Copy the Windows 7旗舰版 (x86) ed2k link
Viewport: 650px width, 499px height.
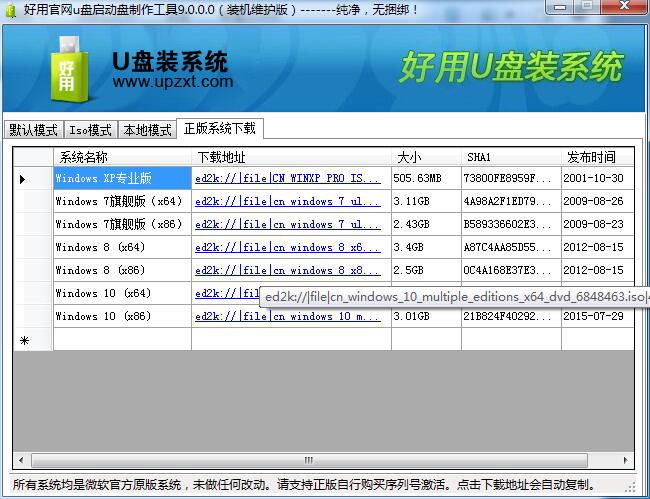(288, 224)
